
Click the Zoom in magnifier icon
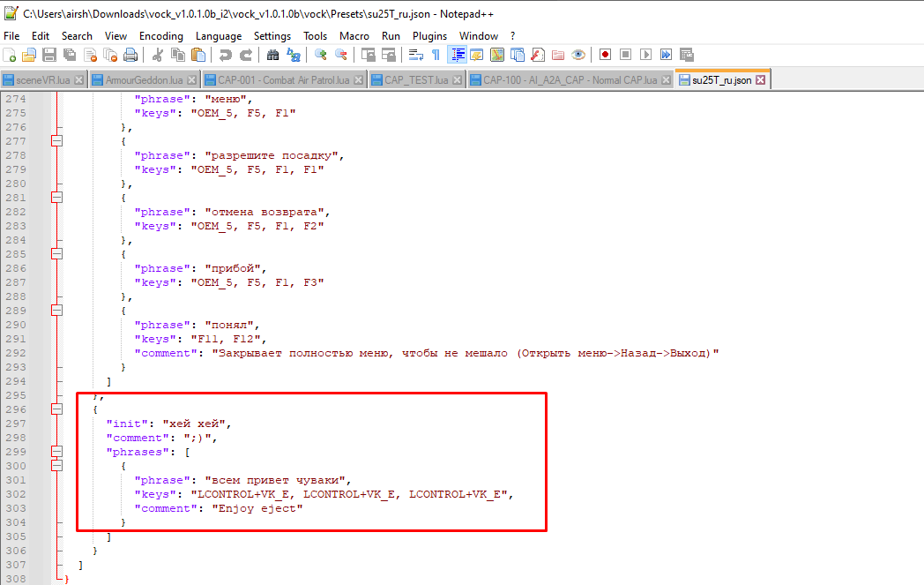click(321, 55)
